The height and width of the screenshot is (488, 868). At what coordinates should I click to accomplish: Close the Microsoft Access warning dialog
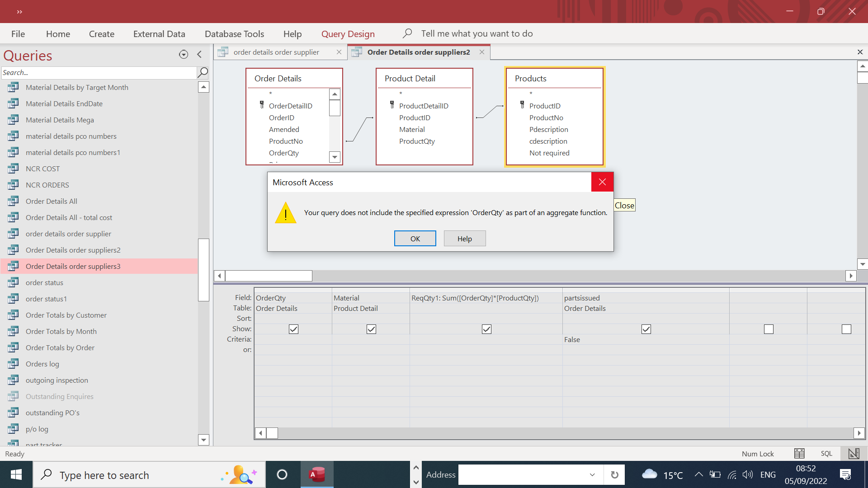(602, 182)
